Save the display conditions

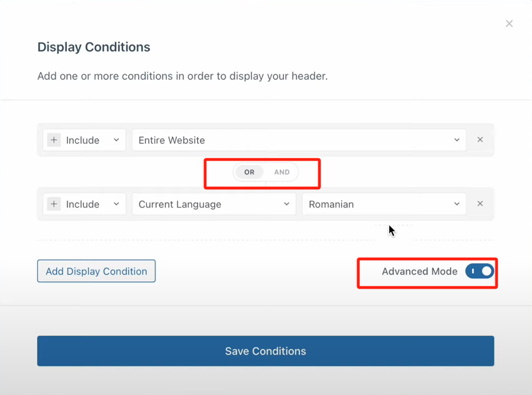pos(265,351)
